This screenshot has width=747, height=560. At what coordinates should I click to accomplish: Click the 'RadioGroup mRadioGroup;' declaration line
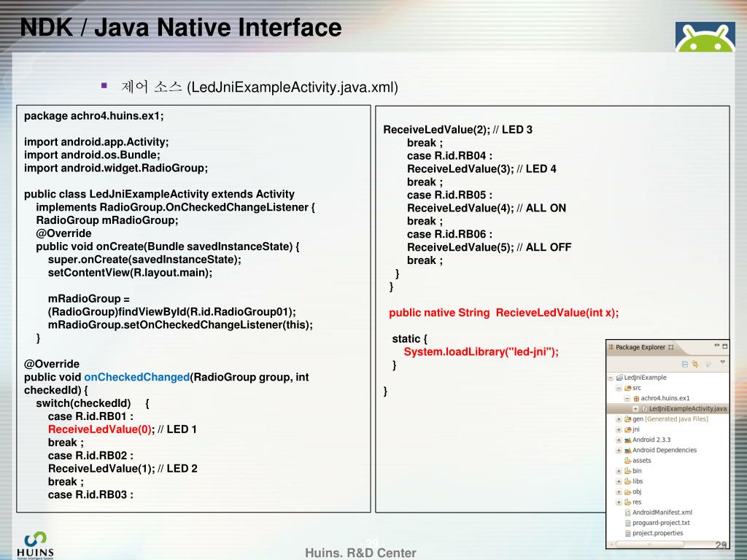coord(107,220)
